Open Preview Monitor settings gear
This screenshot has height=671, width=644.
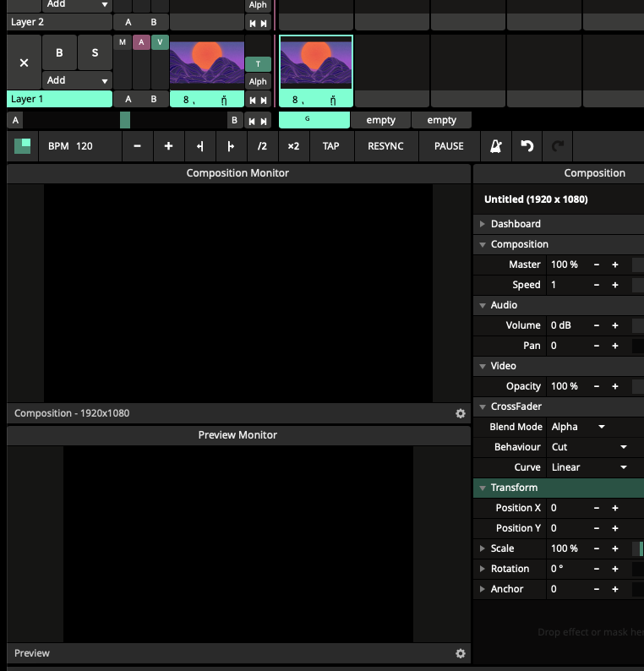coord(461,653)
